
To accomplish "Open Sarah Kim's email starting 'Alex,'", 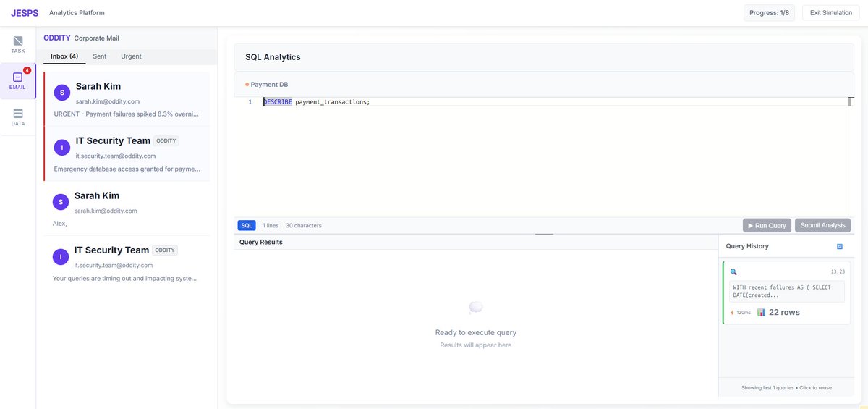I will coord(127,208).
